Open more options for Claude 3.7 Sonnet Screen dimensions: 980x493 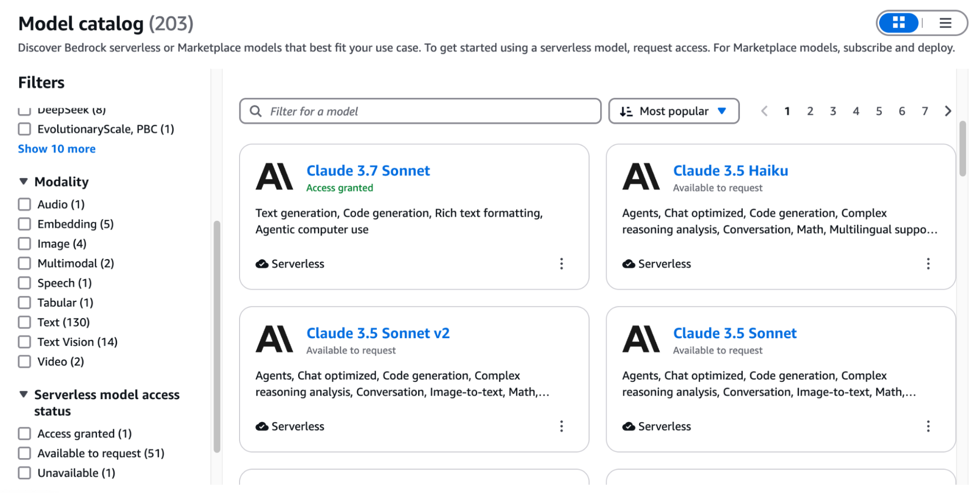[561, 264]
